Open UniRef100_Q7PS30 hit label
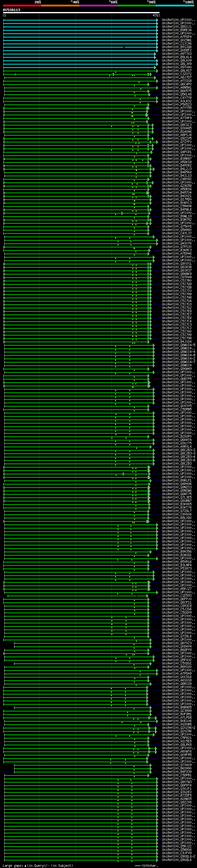Viewport: 197px width, 868px height. 177,247
